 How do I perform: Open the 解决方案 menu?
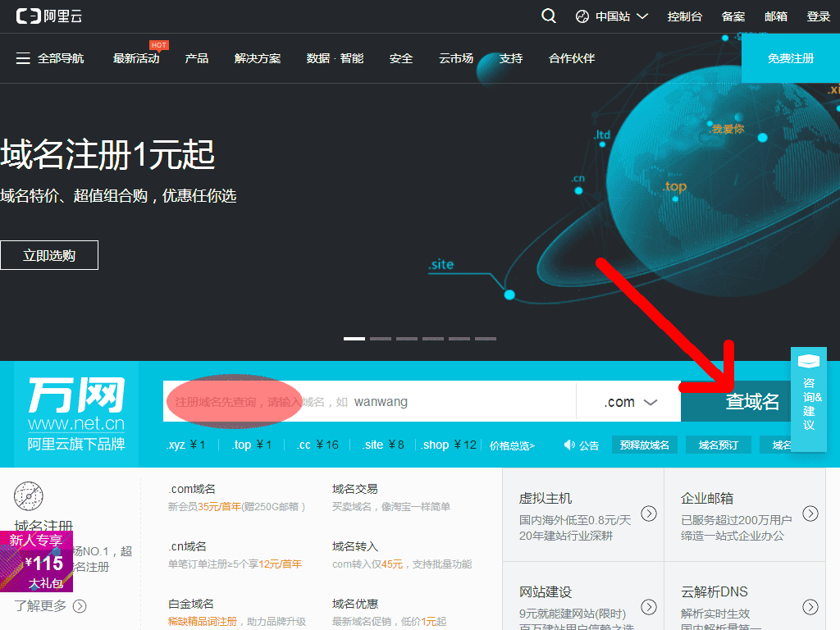257,58
